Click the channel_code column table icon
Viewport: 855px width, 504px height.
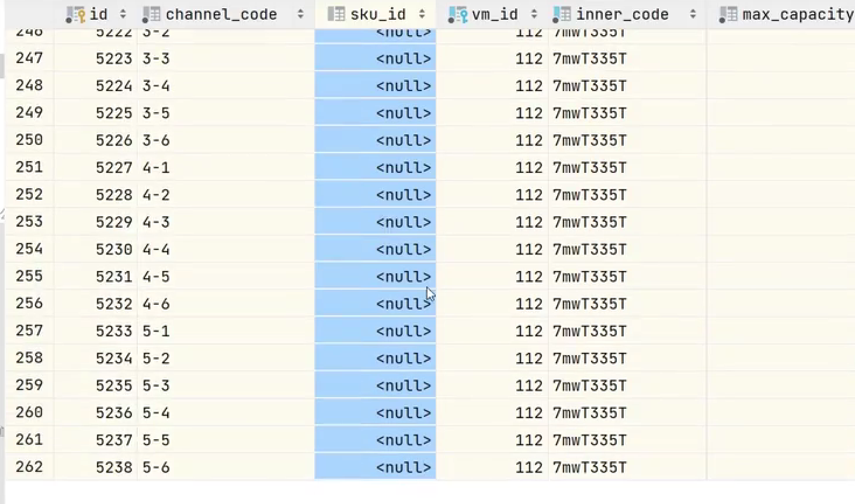coord(151,14)
